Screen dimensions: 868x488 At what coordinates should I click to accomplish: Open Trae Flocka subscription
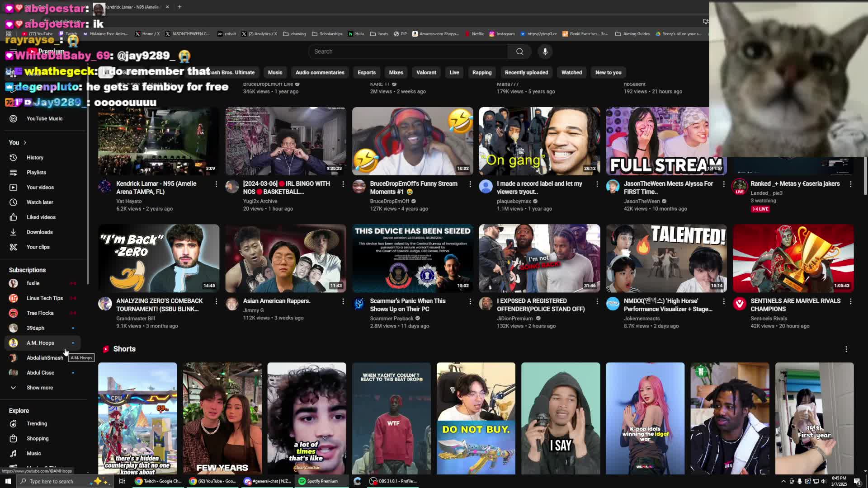pyautogui.click(x=43, y=313)
